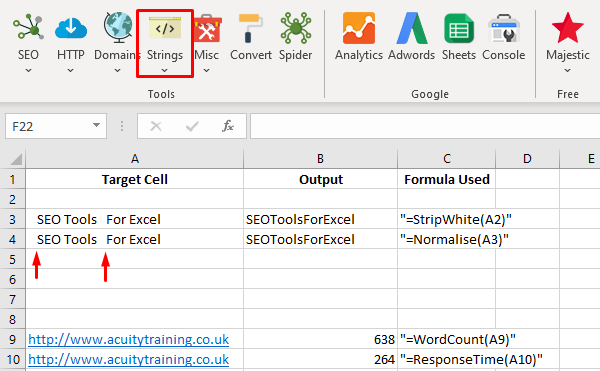Click the formula bar input area

[425, 126]
